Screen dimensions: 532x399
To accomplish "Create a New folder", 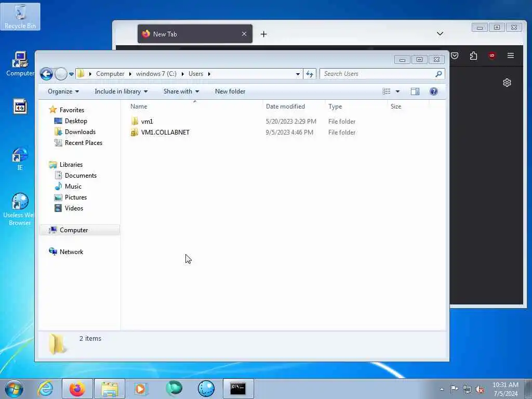I will (230, 91).
